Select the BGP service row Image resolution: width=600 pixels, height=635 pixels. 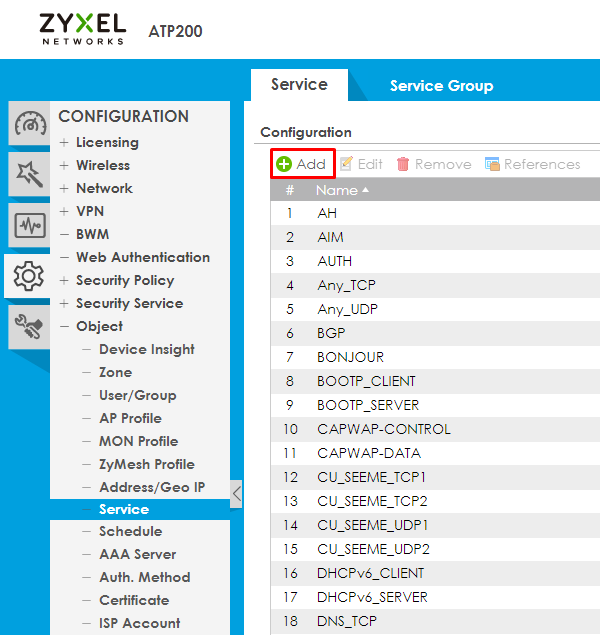pos(435,333)
